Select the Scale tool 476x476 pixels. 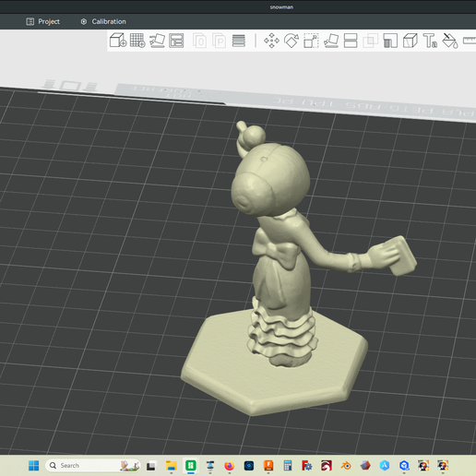click(x=311, y=41)
